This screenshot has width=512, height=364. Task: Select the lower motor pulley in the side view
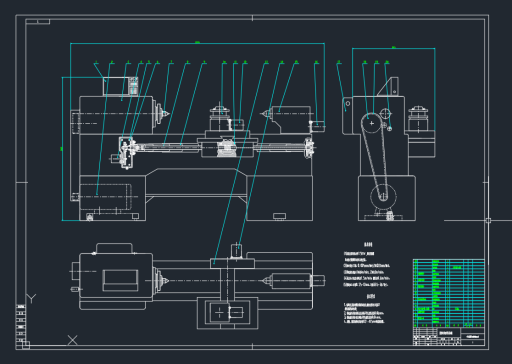click(x=383, y=196)
